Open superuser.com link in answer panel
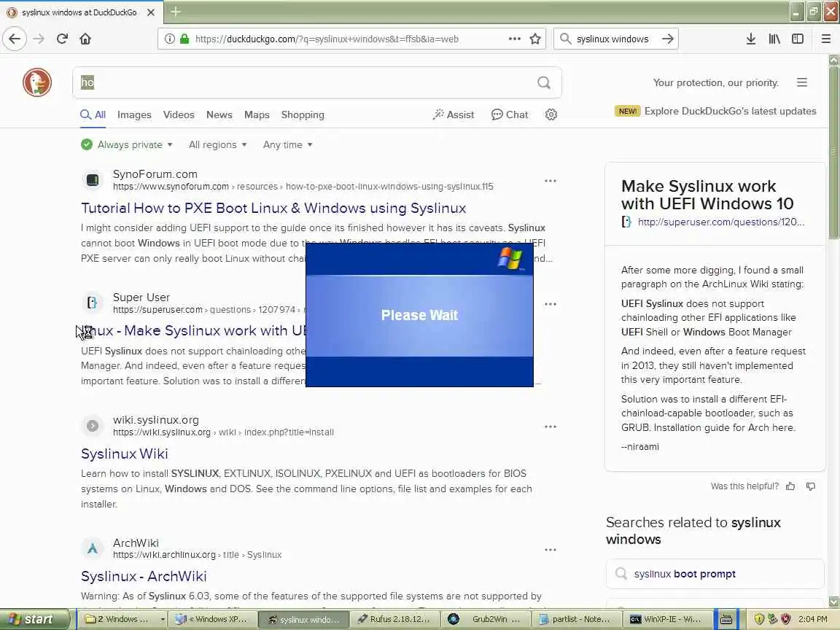840x630 pixels. (x=721, y=222)
